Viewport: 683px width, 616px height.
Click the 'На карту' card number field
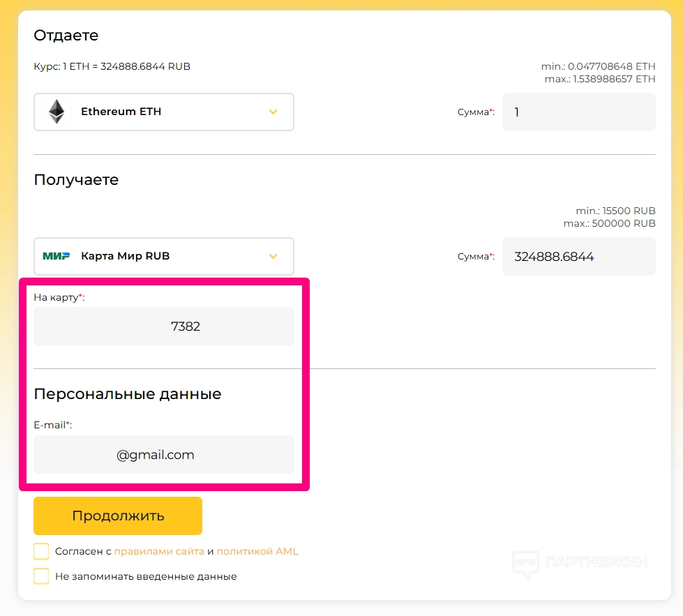point(164,326)
